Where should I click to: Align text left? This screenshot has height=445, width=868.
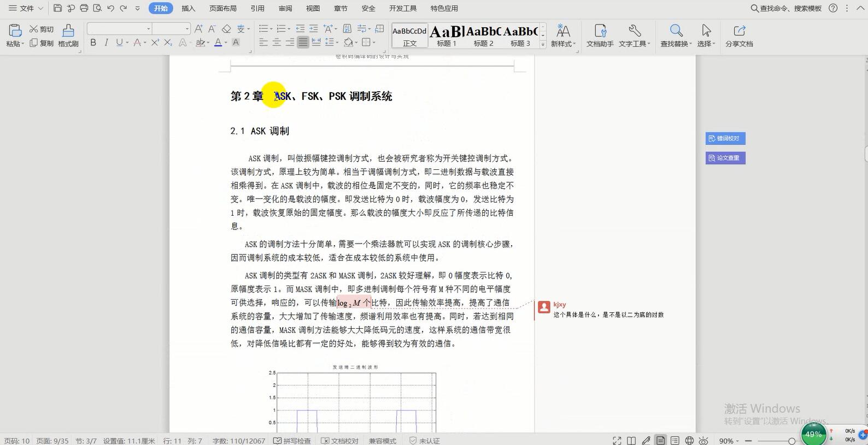click(x=263, y=43)
